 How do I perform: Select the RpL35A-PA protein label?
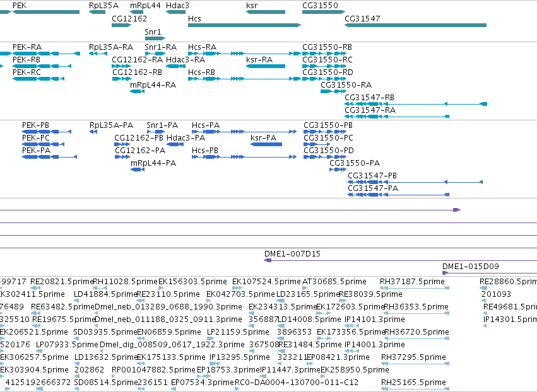click(x=111, y=125)
